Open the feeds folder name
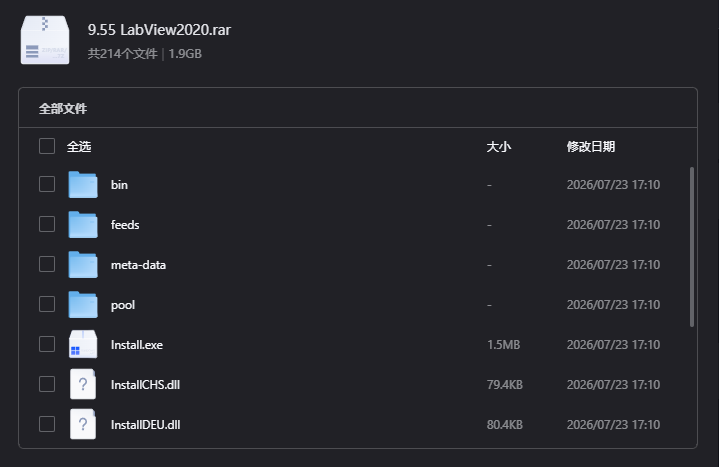 click(125, 225)
